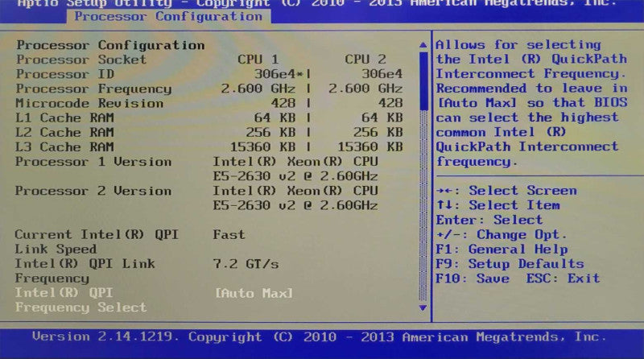This screenshot has width=644, height=359.
Task: Click the Processor 2 Version label
Action: (x=93, y=191)
